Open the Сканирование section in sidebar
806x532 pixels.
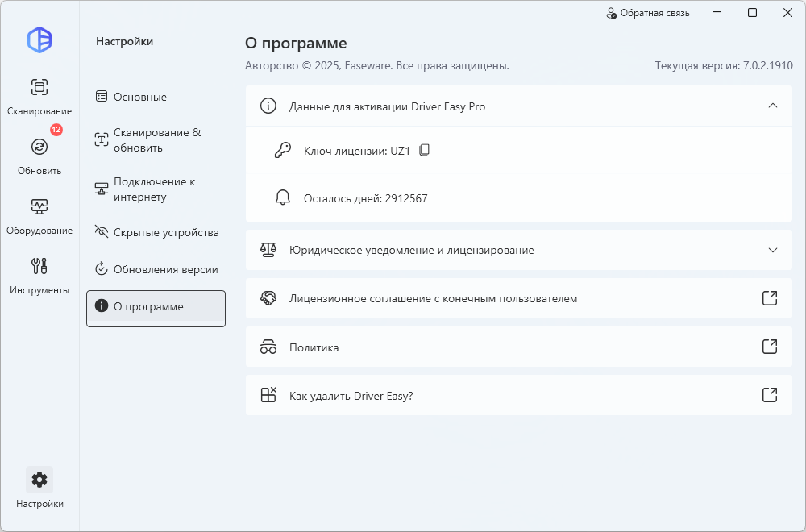tap(39, 97)
